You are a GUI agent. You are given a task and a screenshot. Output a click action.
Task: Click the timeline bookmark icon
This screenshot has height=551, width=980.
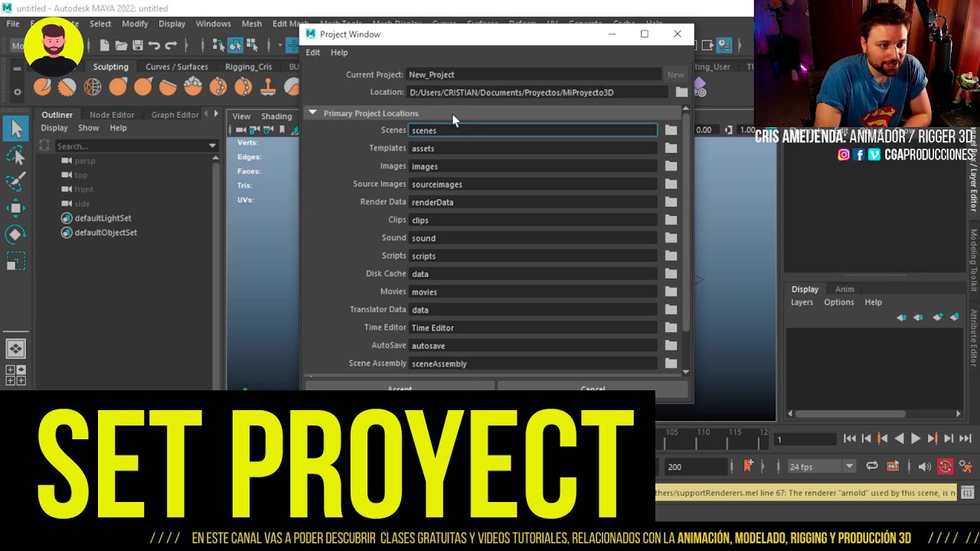point(748,466)
